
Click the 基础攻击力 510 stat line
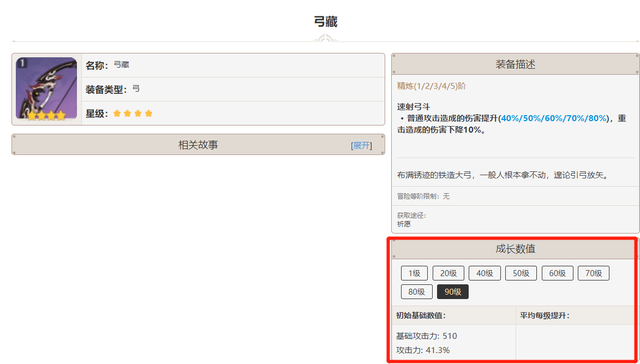(x=427, y=336)
